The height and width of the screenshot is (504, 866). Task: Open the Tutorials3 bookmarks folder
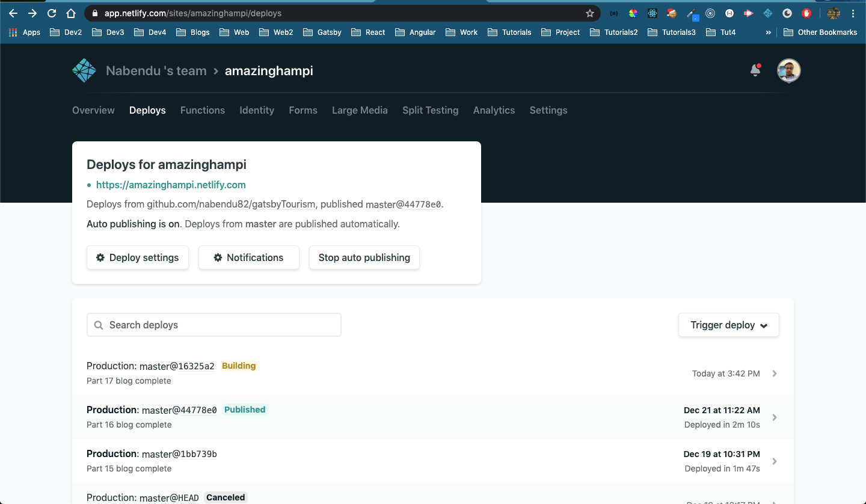tap(672, 32)
